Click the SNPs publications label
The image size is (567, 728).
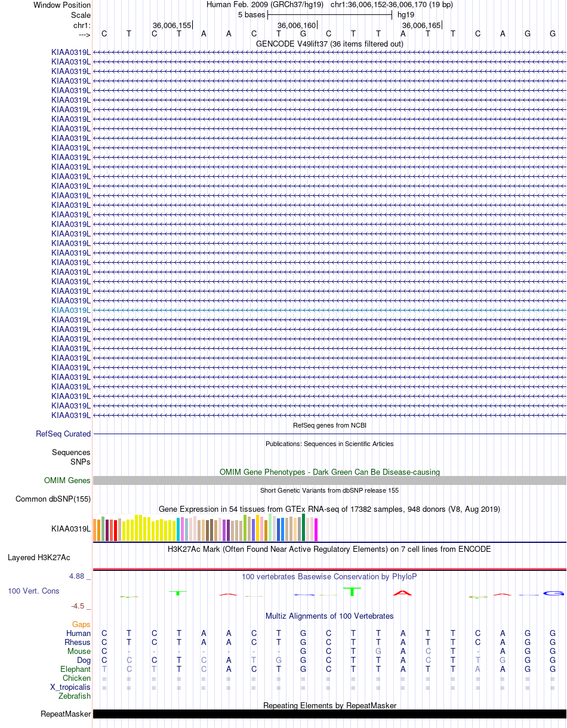[x=81, y=462]
